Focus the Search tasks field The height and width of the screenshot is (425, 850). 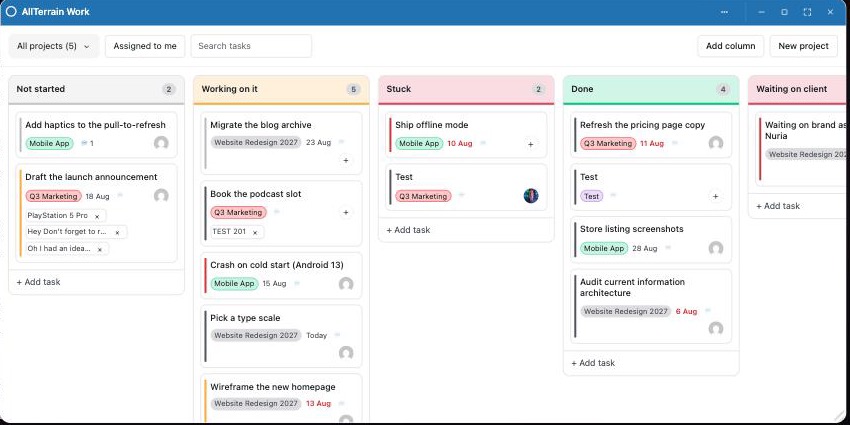coord(251,46)
